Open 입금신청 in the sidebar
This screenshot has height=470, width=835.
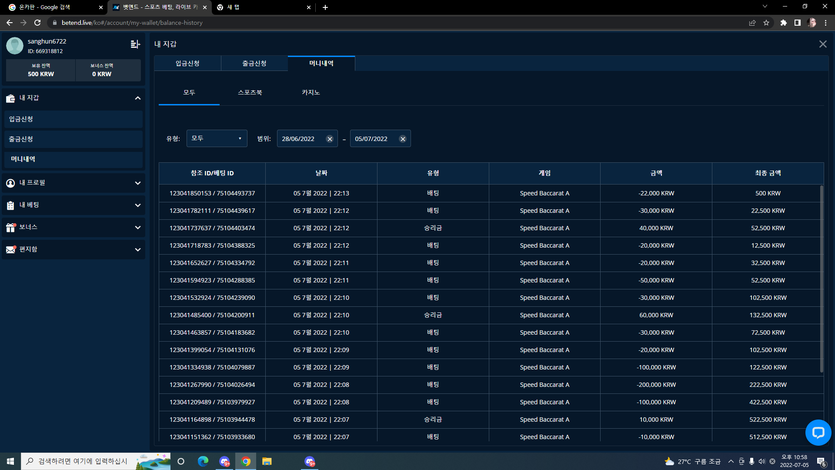pyautogui.click(x=73, y=119)
